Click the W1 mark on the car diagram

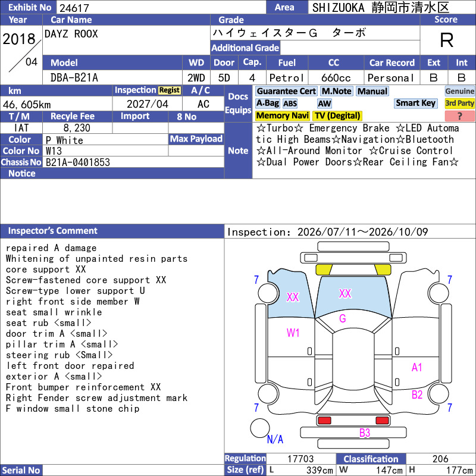(293, 333)
